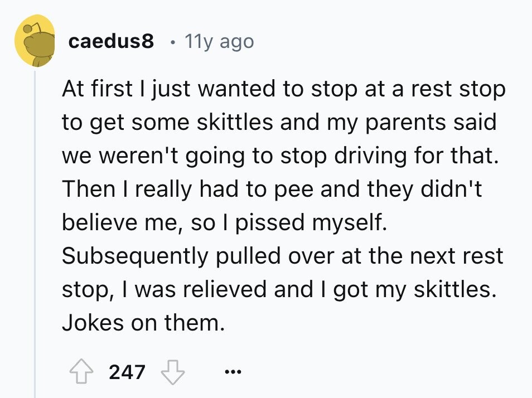This screenshot has height=398, width=532.
Task: Click the word "skittles." near the comment end
Action: point(455,289)
